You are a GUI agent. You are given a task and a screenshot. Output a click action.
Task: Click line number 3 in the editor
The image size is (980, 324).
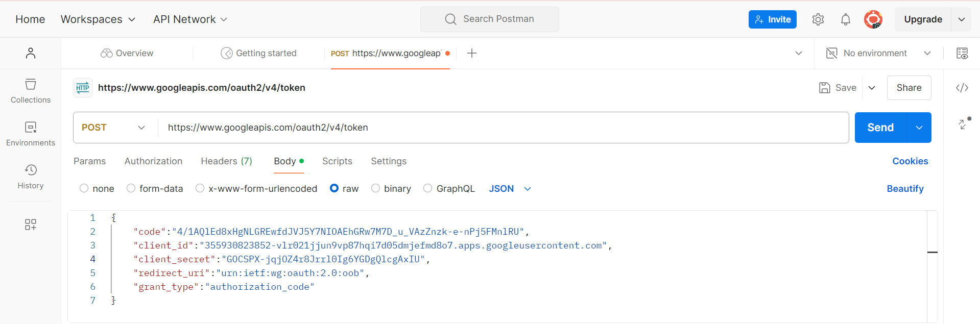pos(93,245)
